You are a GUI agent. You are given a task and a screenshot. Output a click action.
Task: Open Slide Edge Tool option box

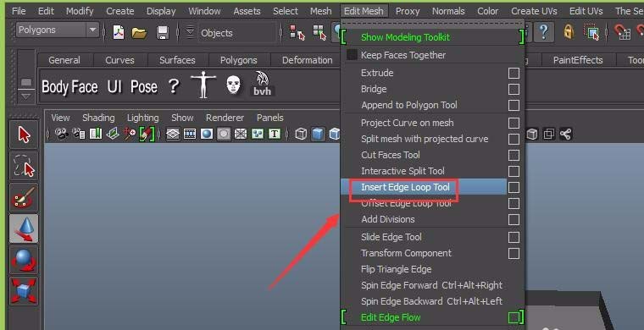(x=514, y=238)
